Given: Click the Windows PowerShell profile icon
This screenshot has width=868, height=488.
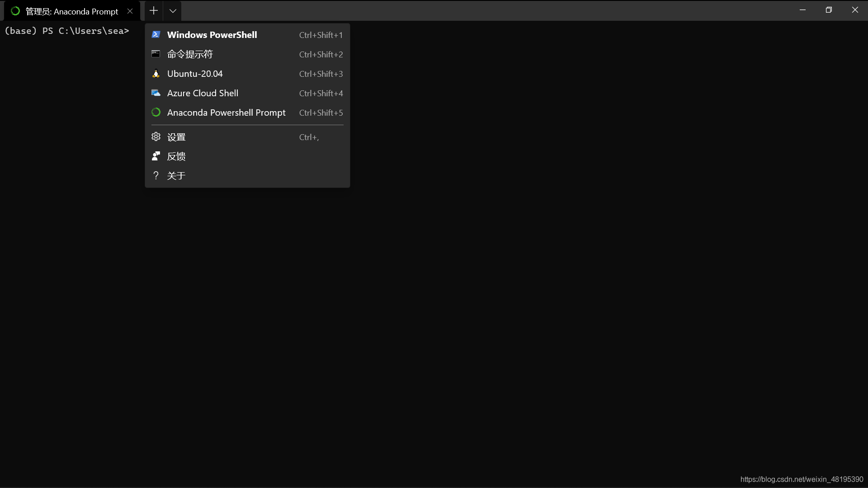Looking at the screenshot, I should pos(156,35).
